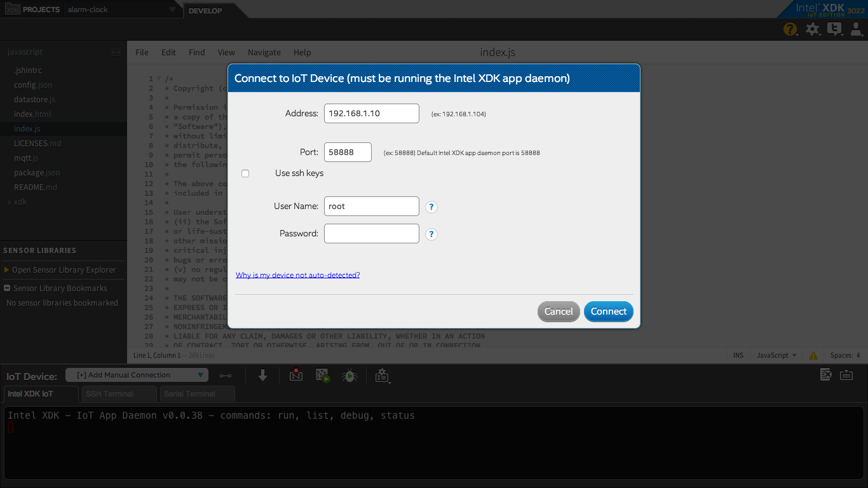Open the user account icon
This screenshot has width=868, height=488.
coord(856,29)
